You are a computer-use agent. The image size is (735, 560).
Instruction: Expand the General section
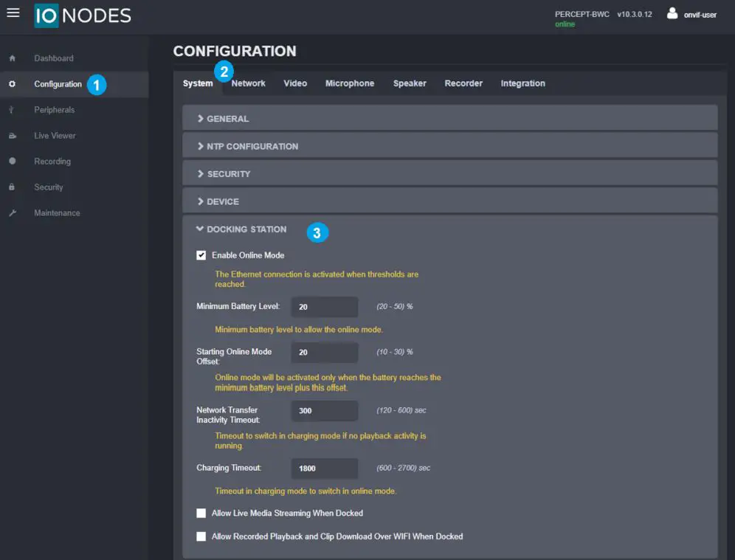coord(227,119)
